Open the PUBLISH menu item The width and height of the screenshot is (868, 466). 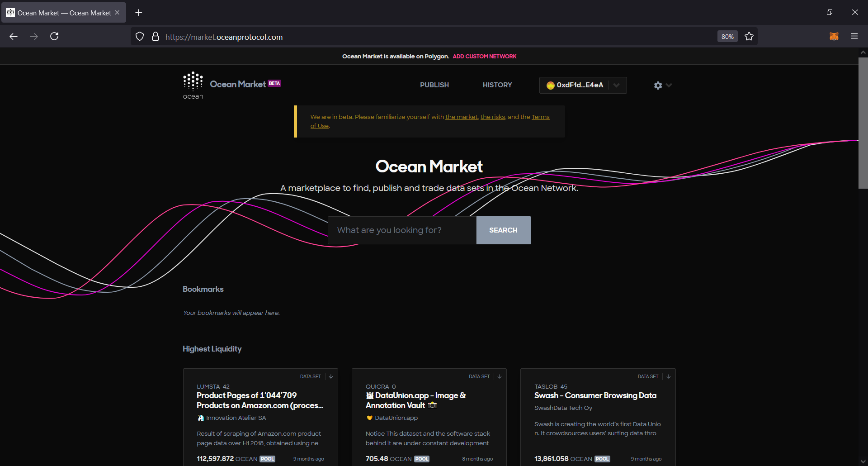434,85
